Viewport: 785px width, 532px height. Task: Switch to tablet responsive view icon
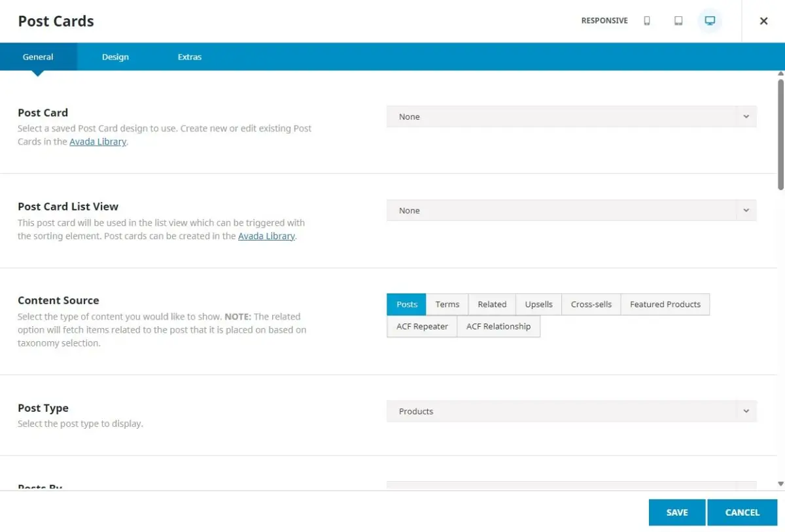pyautogui.click(x=678, y=21)
